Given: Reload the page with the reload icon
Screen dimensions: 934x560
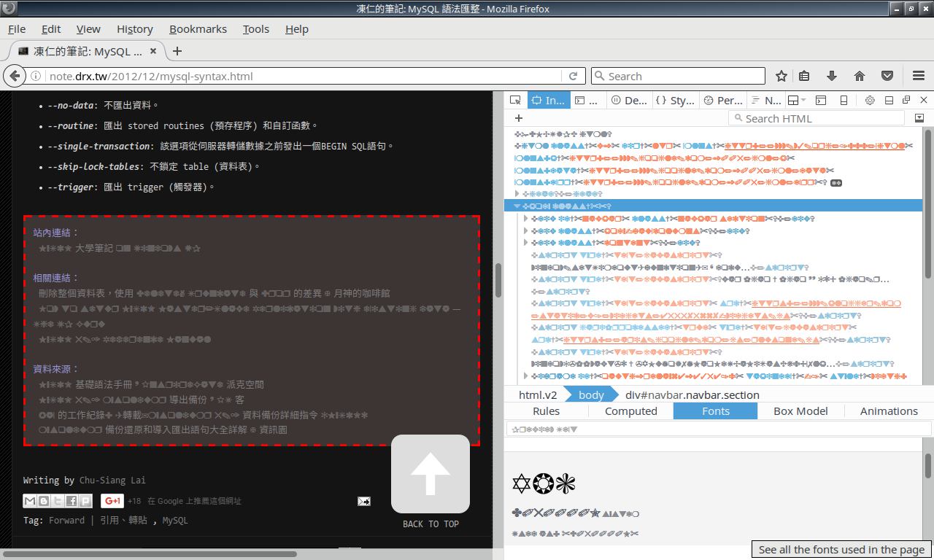Looking at the screenshot, I should tap(574, 76).
